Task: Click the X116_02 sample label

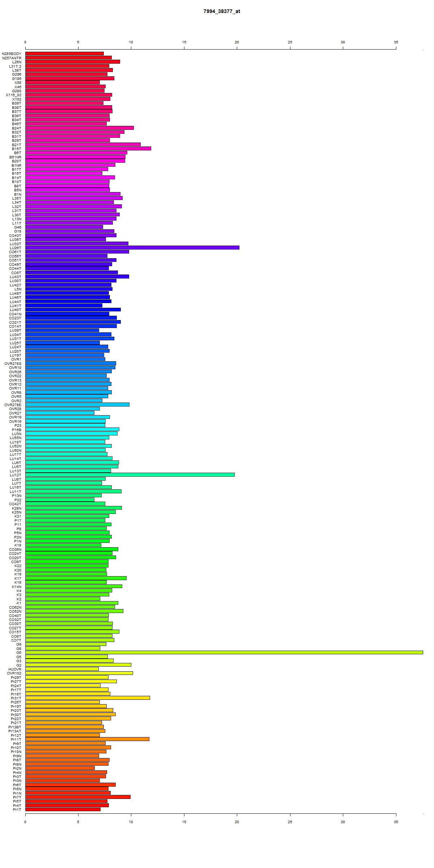Action: [13, 95]
